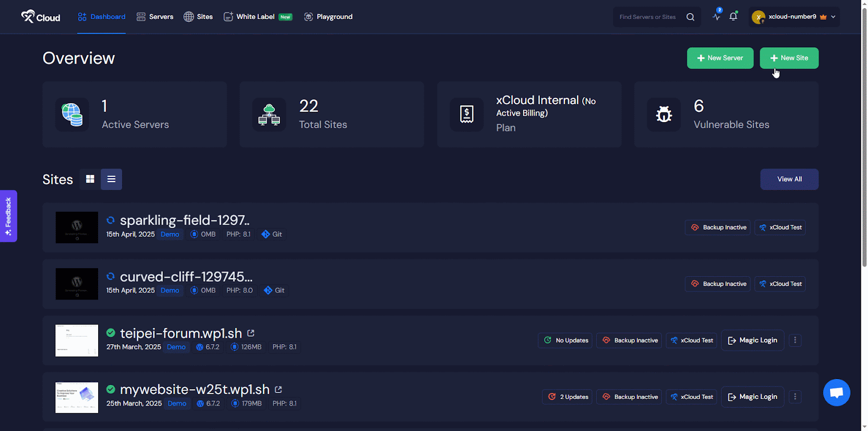This screenshot has height=431, width=868.
Task: Open the teipei-forum.wp1.sh site title
Action: pyautogui.click(x=181, y=333)
